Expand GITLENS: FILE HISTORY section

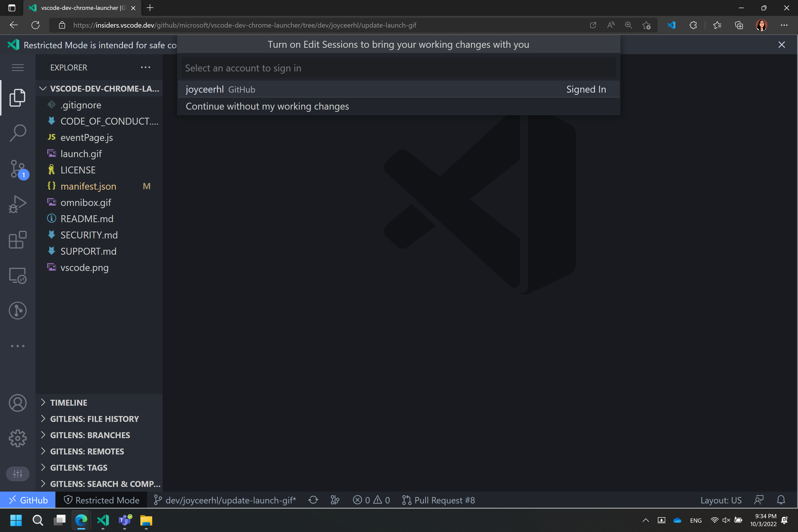[94, 419]
